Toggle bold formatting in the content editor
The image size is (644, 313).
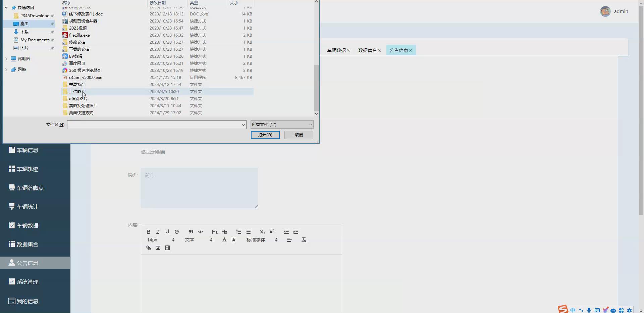[148, 232]
